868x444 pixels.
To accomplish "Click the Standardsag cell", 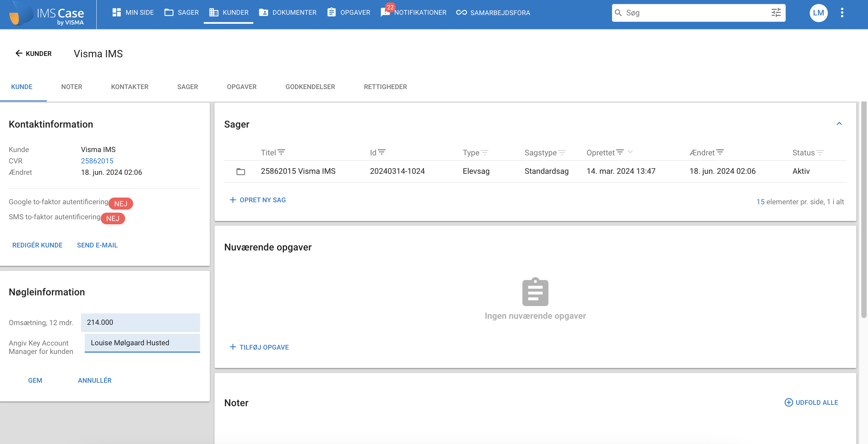I will (x=546, y=171).
